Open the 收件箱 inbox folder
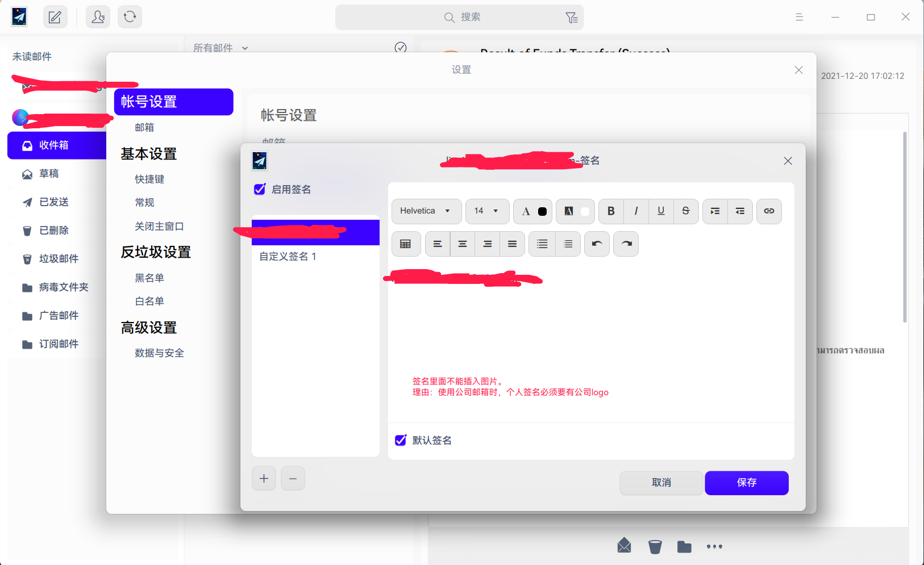Screen dimensions: 924x565 (57, 145)
